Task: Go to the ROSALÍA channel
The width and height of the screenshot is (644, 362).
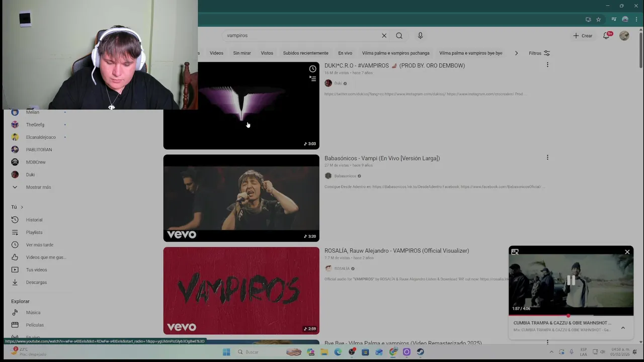Action: 342,268
